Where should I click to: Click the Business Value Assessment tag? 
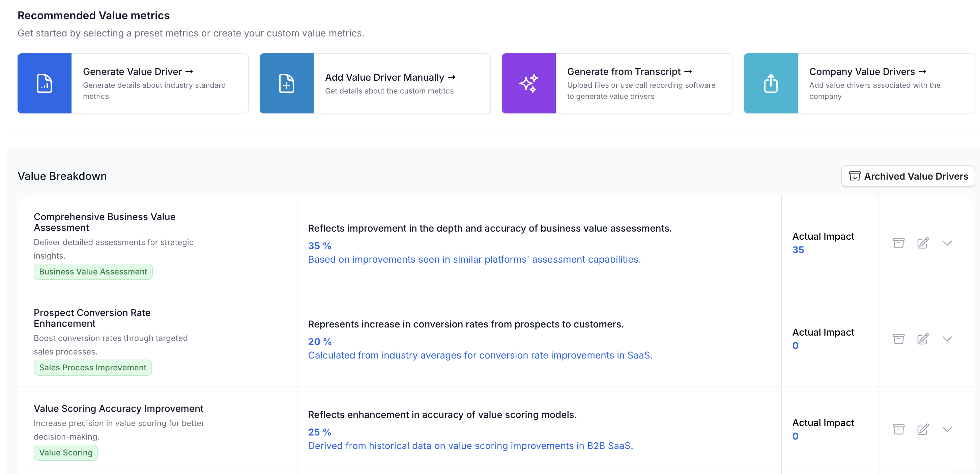click(93, 271)
